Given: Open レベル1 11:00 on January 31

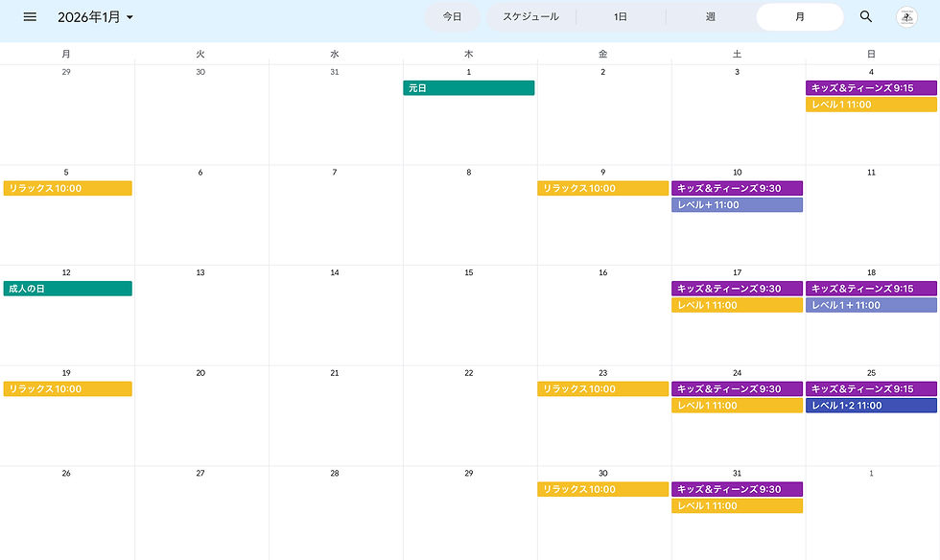Looking at the screenshot, I should pyautogui.click(x=737, y=505).
